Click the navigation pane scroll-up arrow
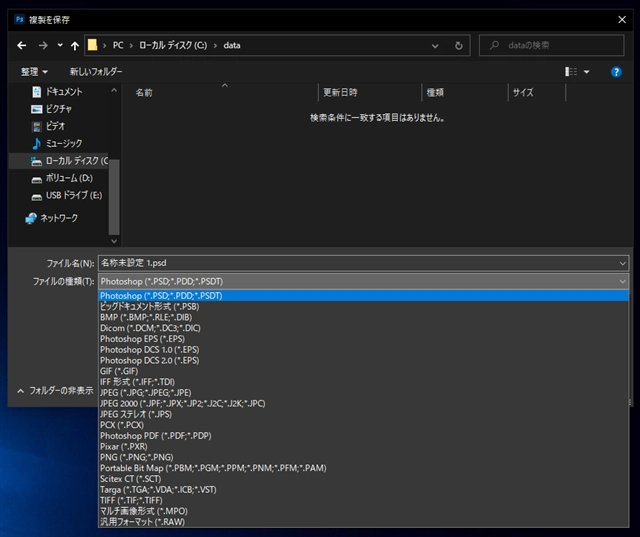 coord(114,90)
